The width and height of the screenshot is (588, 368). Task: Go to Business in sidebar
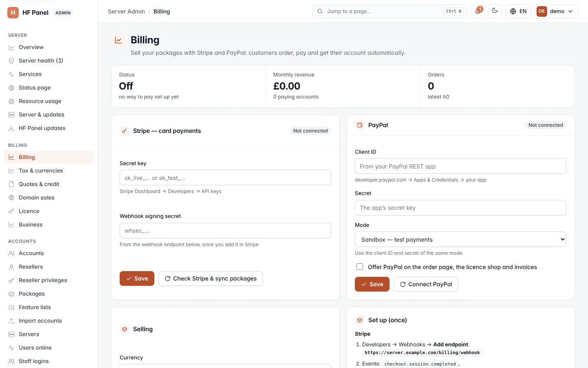[x=49, y=224]
